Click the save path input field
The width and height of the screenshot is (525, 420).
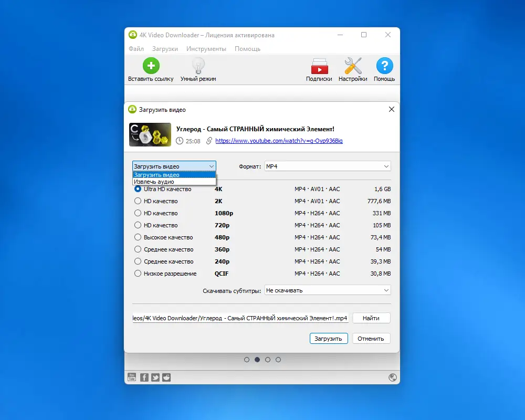[240, 318]
